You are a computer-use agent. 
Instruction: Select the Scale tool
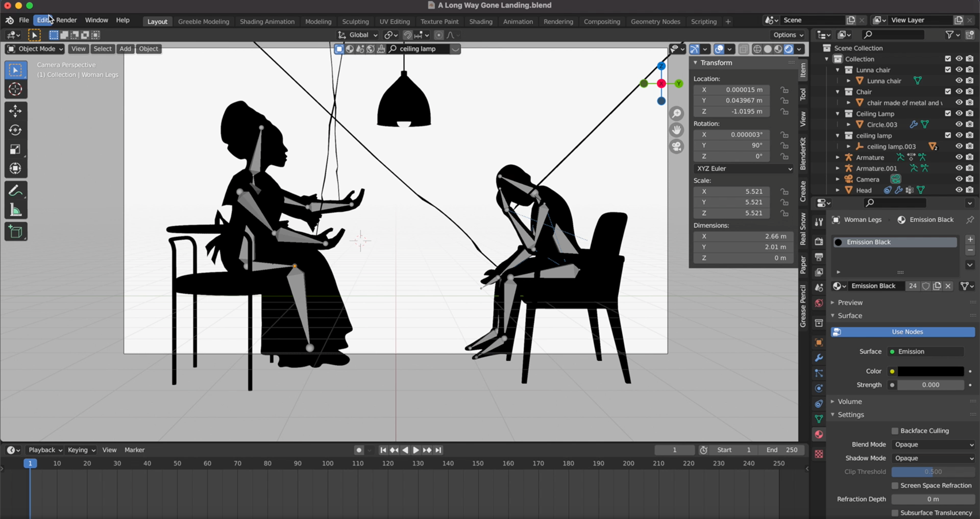15,150
